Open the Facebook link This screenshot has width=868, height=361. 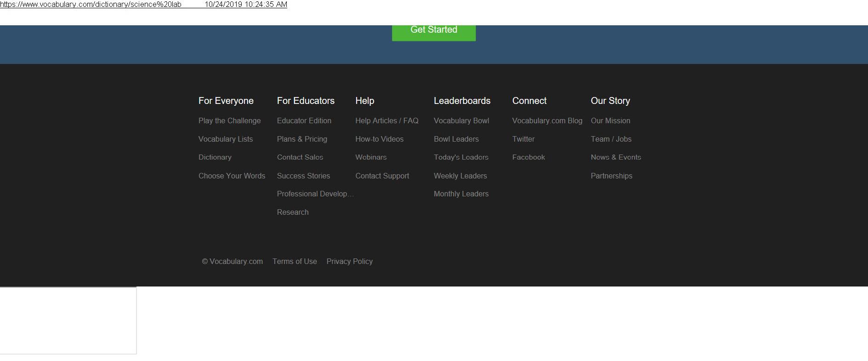click(528, 157)
